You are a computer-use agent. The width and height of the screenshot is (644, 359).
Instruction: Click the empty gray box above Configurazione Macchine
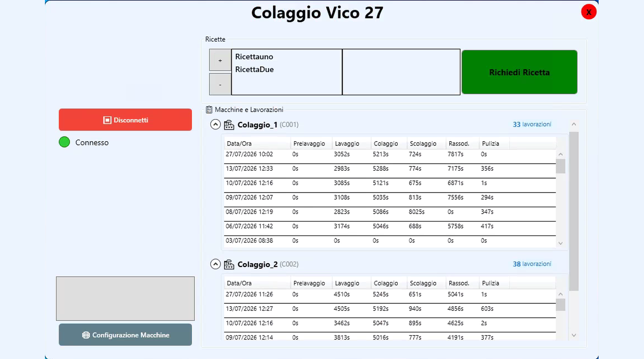pyautogui.click(x=125, y=299)
